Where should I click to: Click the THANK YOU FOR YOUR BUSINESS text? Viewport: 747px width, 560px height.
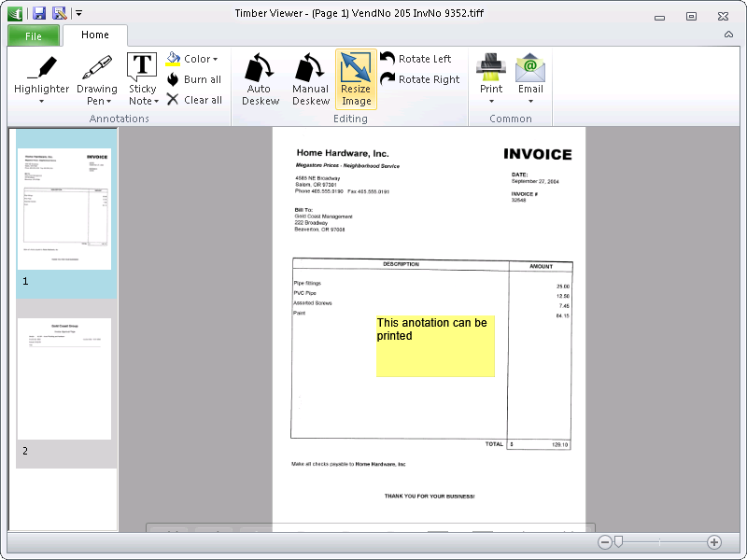coord(430,497)
